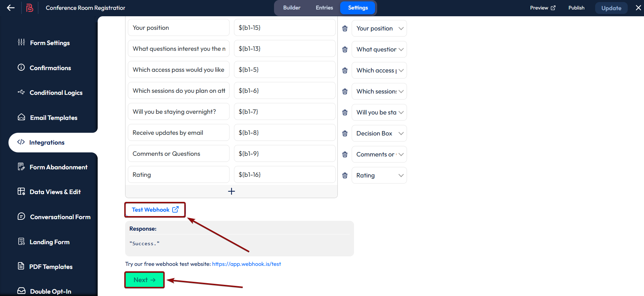This screenshot has width=644, height=296.
Task: Click the Integrations code icon
Action: [x=21, y=142]
